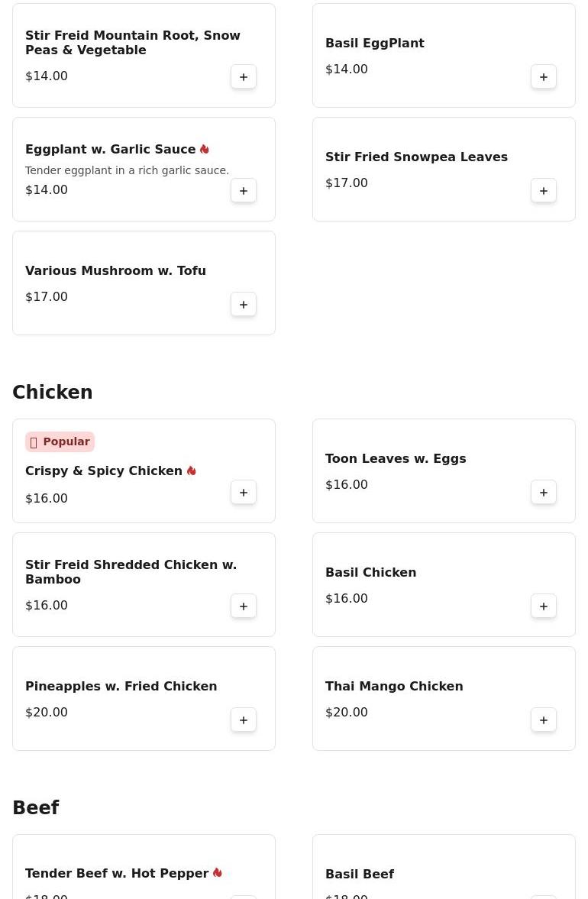Add Pineapples w. Fried Chicken to cart

244,720
